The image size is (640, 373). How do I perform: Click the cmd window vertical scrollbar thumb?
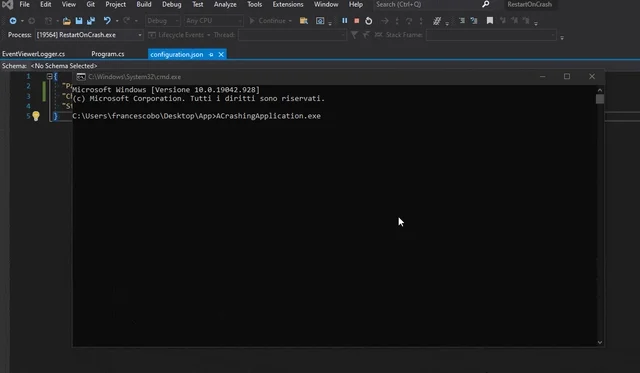pos(600,99)
